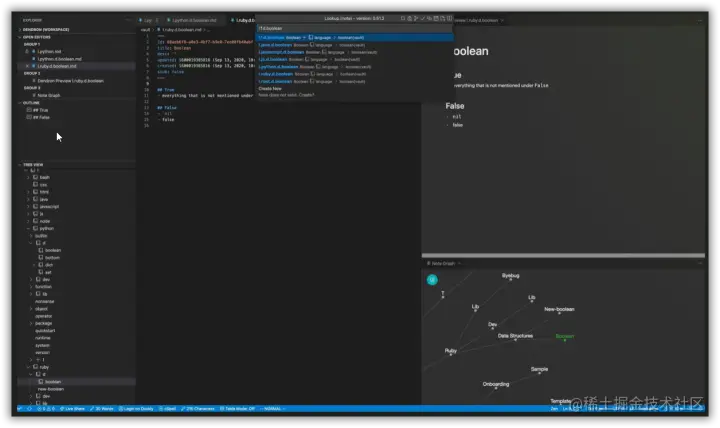Expand the java node in Tree View
This screenshot has height=428, width=720.
[28, 199]
